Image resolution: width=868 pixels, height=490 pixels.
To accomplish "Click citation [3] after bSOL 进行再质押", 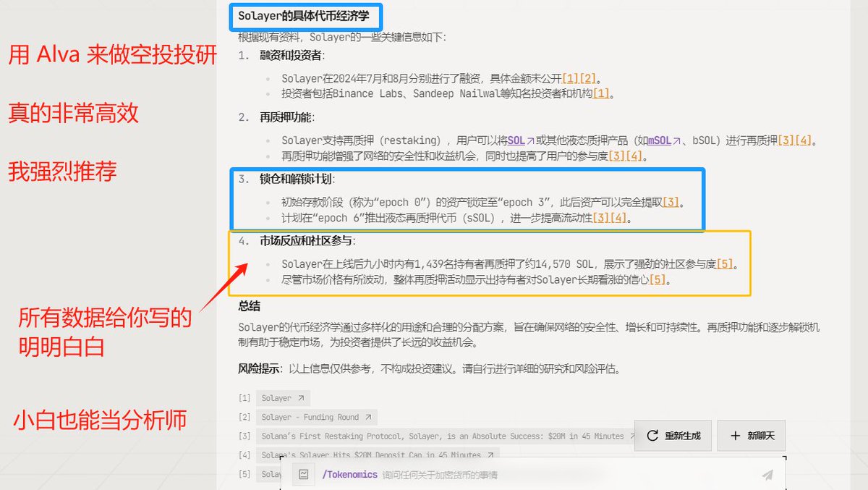I will [x=787, y=140].
